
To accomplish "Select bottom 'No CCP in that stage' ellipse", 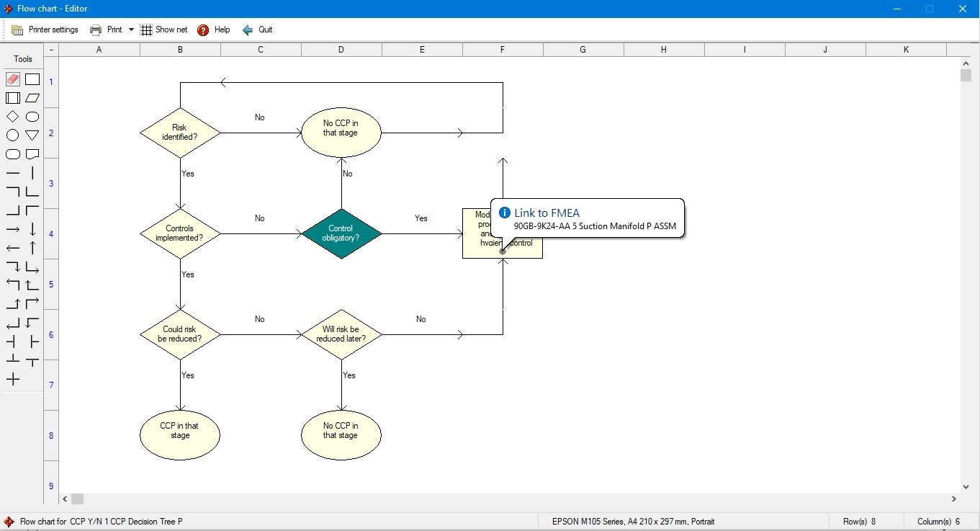I will coord(341,435).
